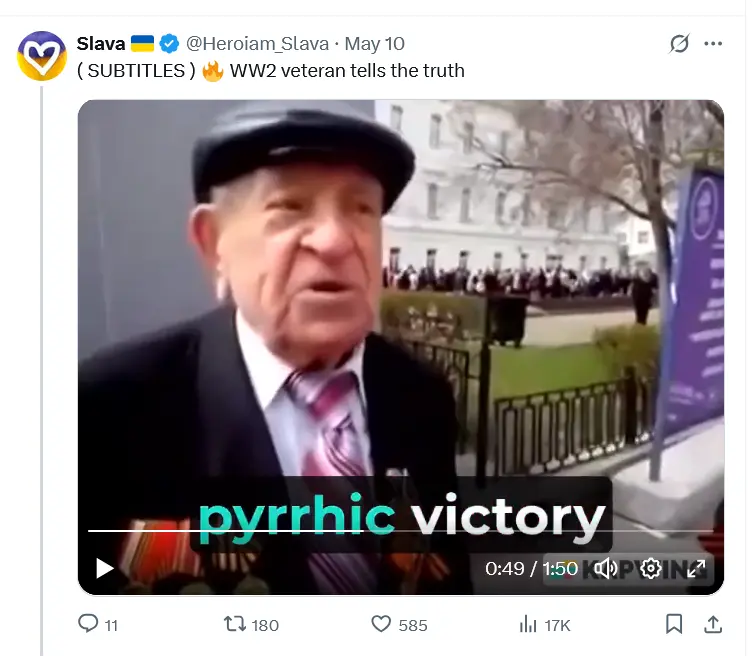Click the post text about WW2 veteran
The height and width of the screenshot is (656, 756).
pos(270,71)
